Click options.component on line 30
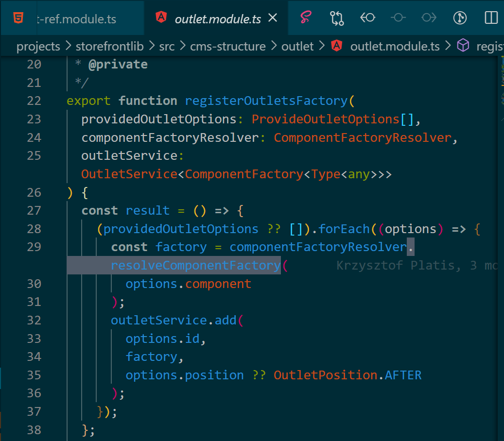This screenshot has width=504, height=441. tap(189, 284)
